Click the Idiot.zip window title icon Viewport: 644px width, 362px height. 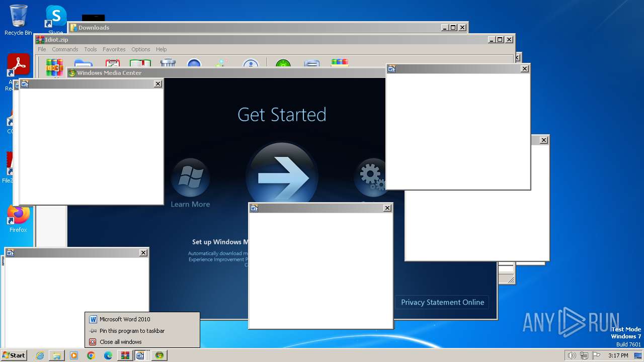click(40, 40)
